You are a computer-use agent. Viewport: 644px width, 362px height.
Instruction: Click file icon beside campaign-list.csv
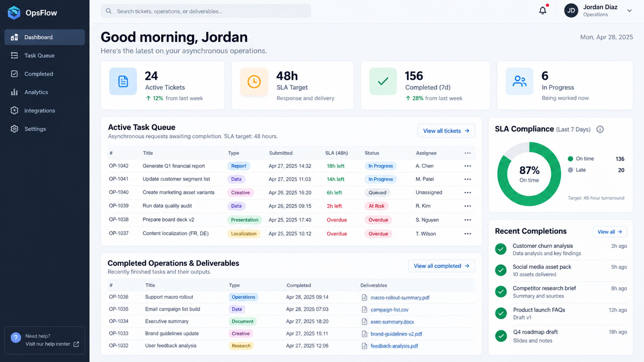[x=364, y=309]
